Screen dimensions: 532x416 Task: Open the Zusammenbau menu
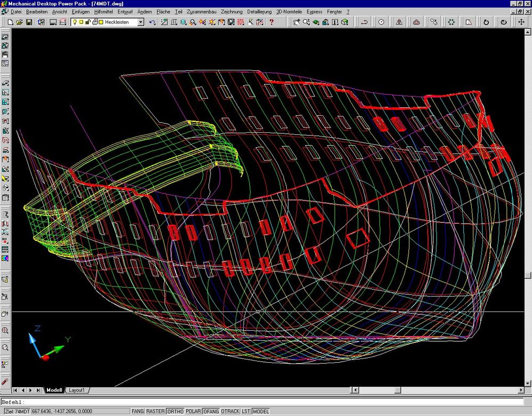point(201,12)
